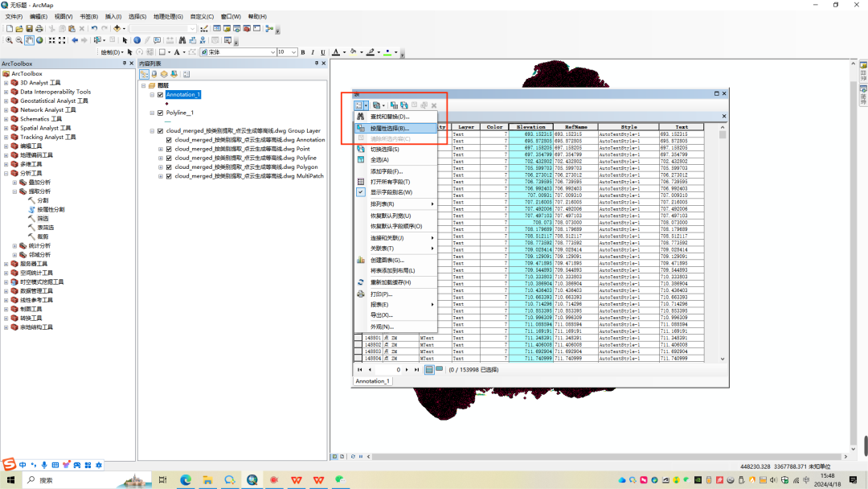
Task: Toggle bold text formatting
Action: (x=303, y=52)
